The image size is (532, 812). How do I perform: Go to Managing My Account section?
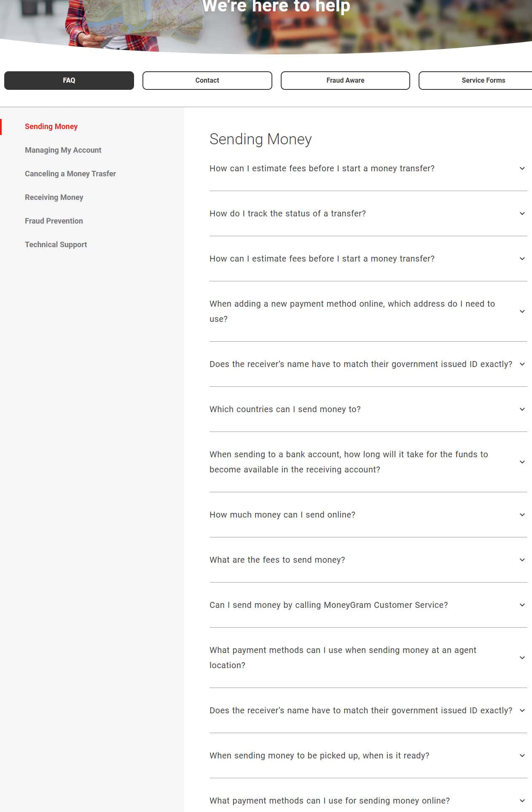click(63, 150)
